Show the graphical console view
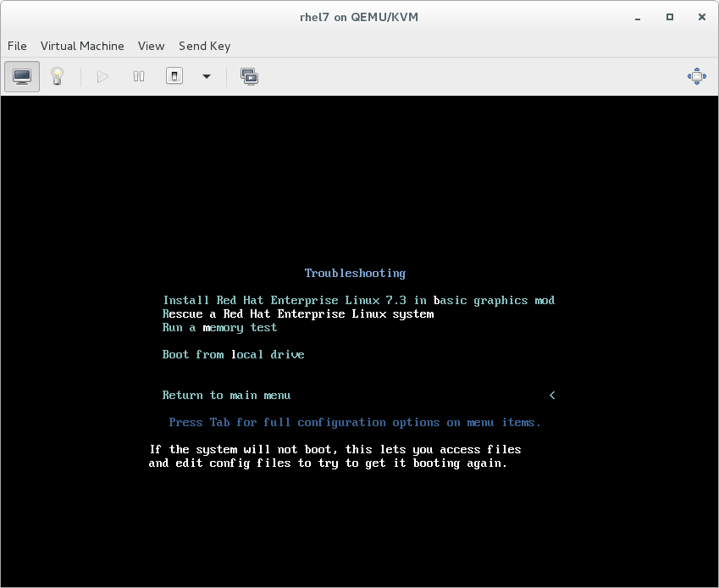The height and width of the screenshot is (588, 719). click(22, 76)
